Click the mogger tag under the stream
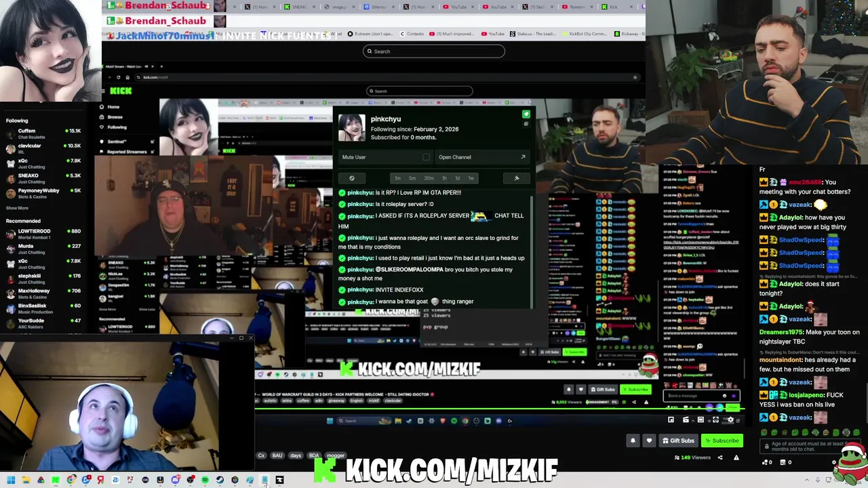Screen dimensions: 868x488 click(336, 455)
